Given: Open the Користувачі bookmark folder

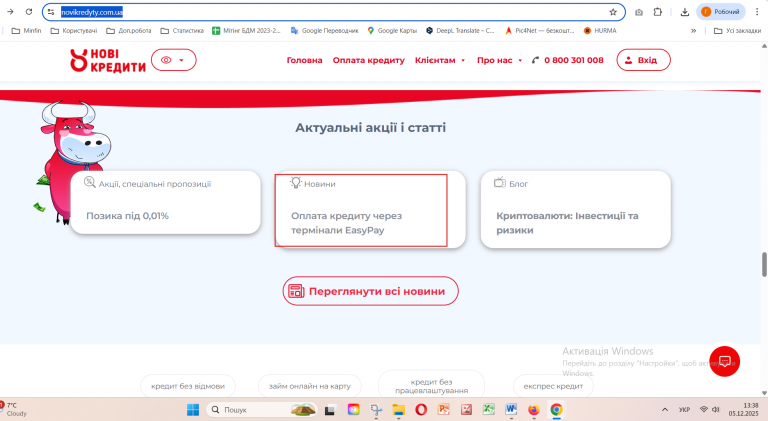Looking at the screenshot, I should [x=74, y=30].
